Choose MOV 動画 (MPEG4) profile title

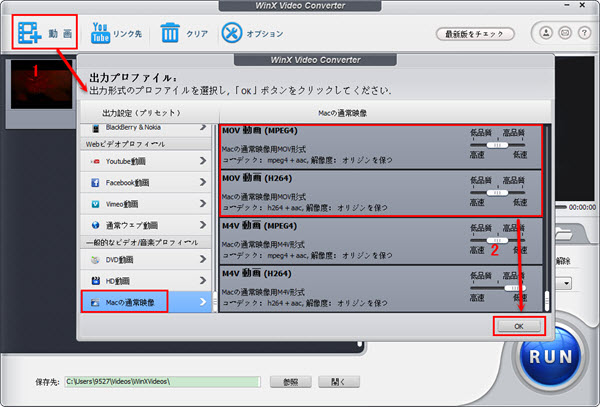pyautogui.click(x=259, y=131)
